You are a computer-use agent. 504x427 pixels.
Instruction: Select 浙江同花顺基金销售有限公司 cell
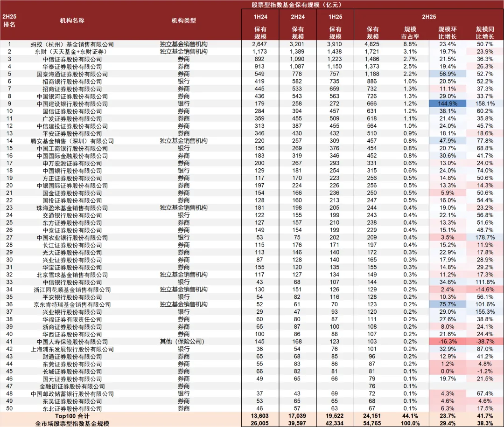72,290
